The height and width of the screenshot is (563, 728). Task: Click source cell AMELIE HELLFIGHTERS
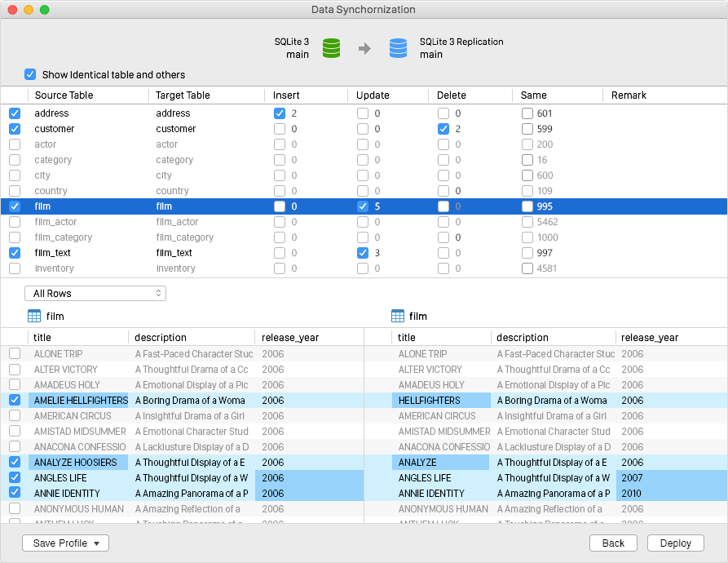78,400
